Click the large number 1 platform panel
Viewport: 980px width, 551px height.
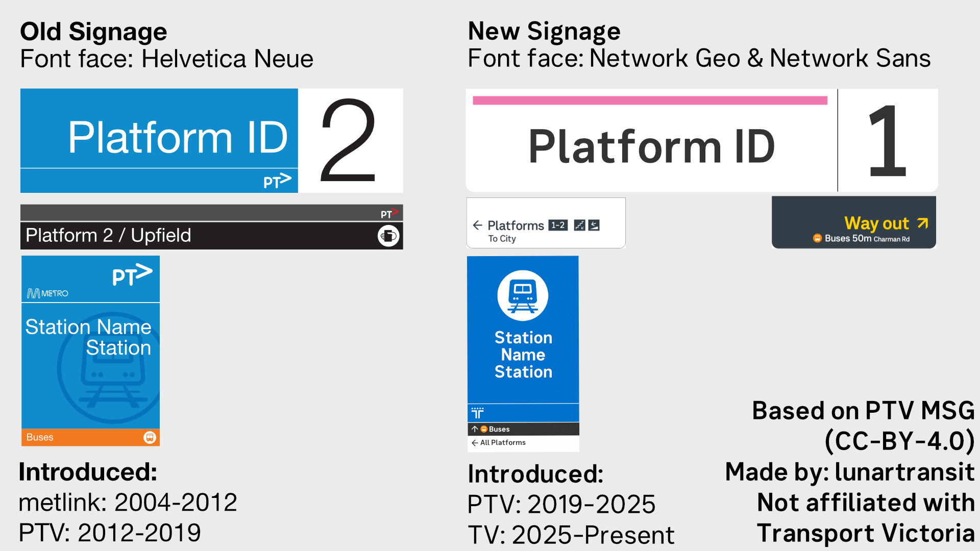coord(888,141)
